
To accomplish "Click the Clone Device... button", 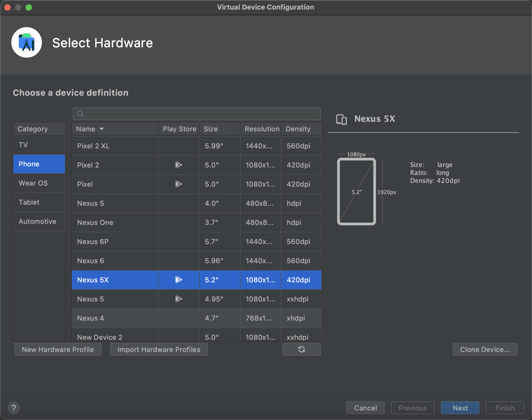I will tap(485, 349).
